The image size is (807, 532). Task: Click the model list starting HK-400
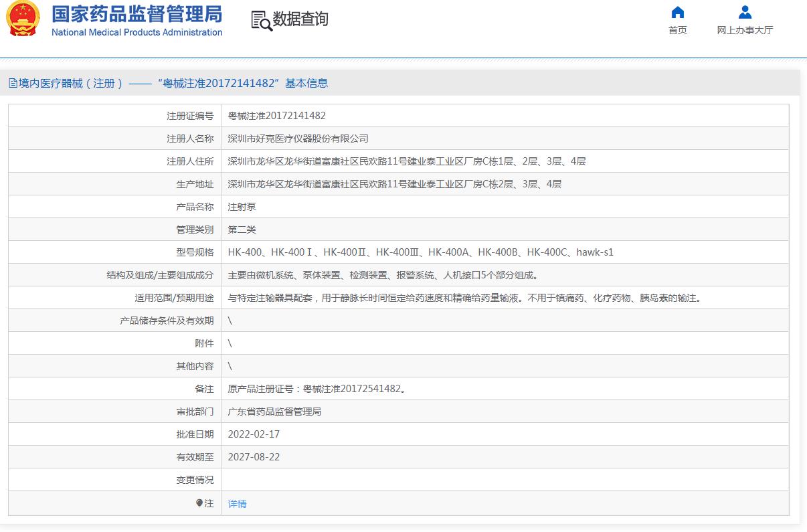pyautogui.click(x=421, y=252)
